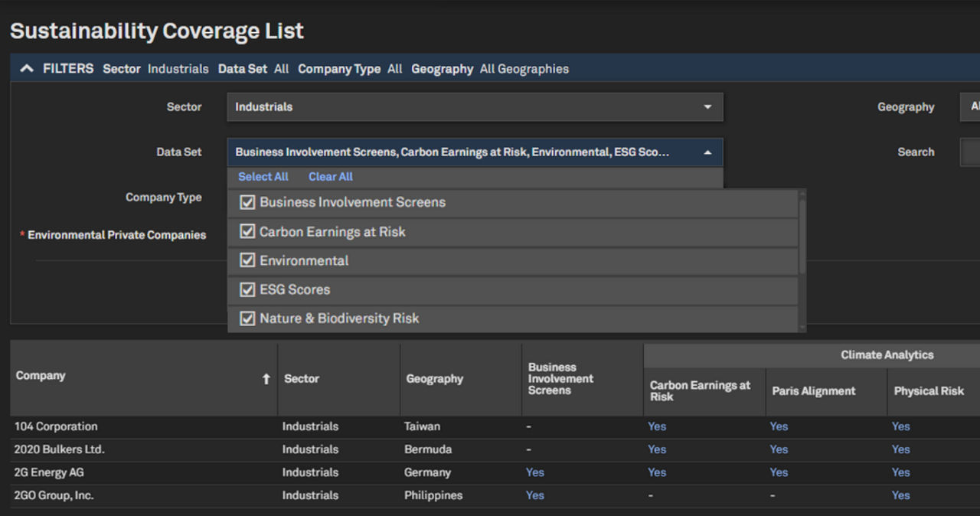Open the Geography dropdown
Viewport: 980px width, 516px height.
pos(969,107)
